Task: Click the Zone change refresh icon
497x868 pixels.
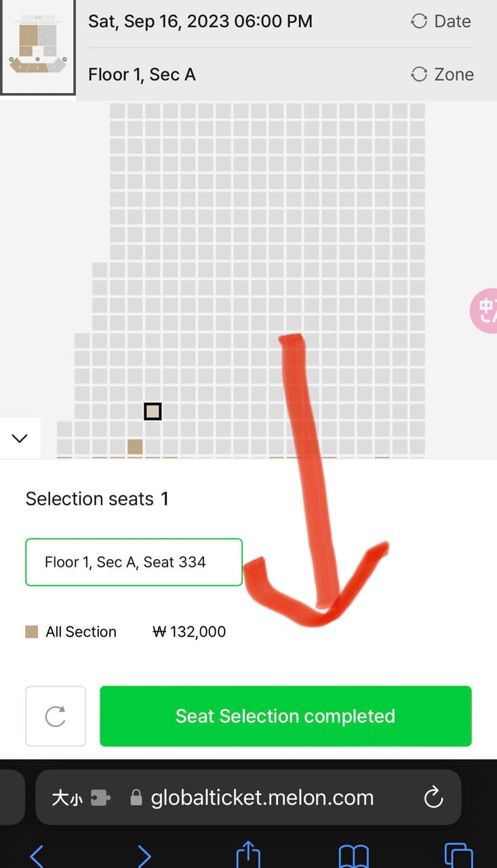Action: (418, 75)
